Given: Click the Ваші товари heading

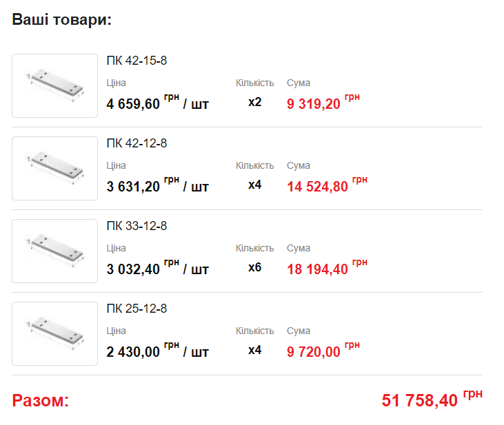Looking at the screenshot, I should (62, 19).
